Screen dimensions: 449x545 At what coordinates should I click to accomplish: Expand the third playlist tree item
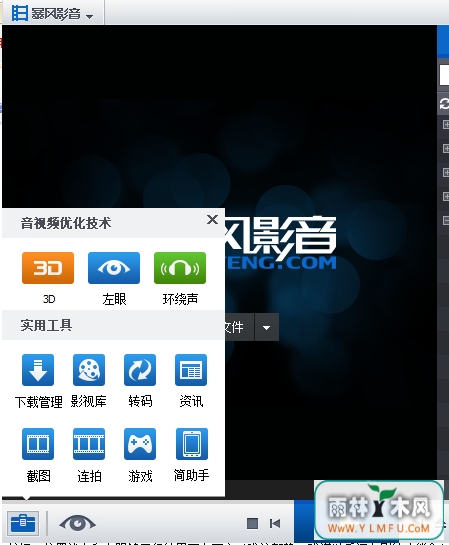tap(446, 172)
